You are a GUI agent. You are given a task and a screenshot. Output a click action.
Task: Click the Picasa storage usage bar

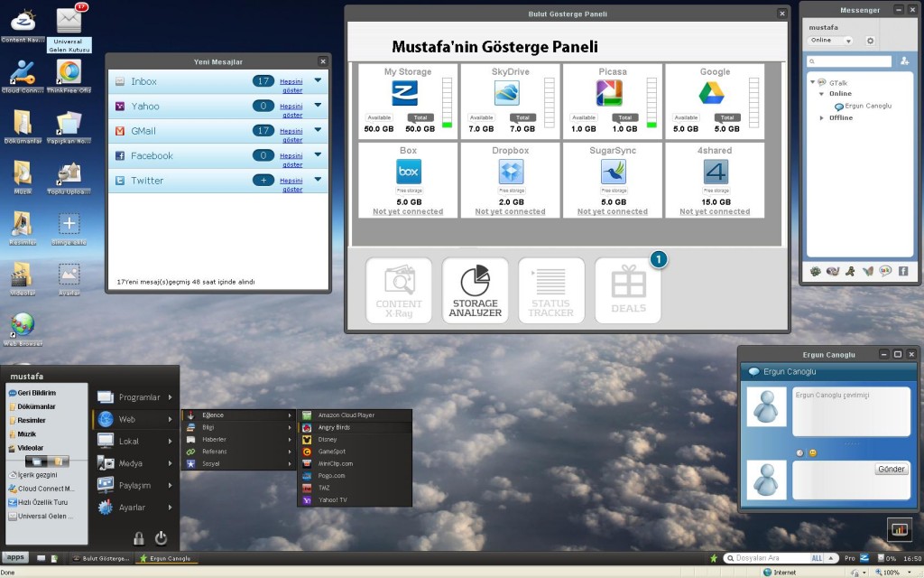point(651,103)
